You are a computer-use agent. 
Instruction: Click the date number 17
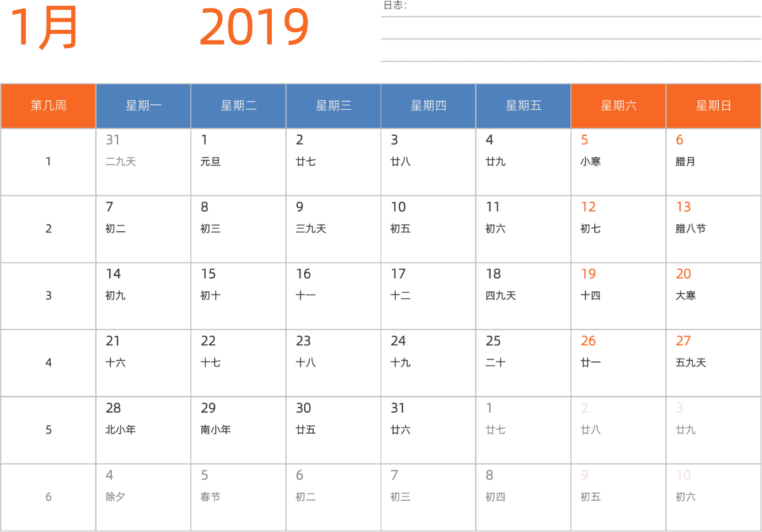point(398,274)
